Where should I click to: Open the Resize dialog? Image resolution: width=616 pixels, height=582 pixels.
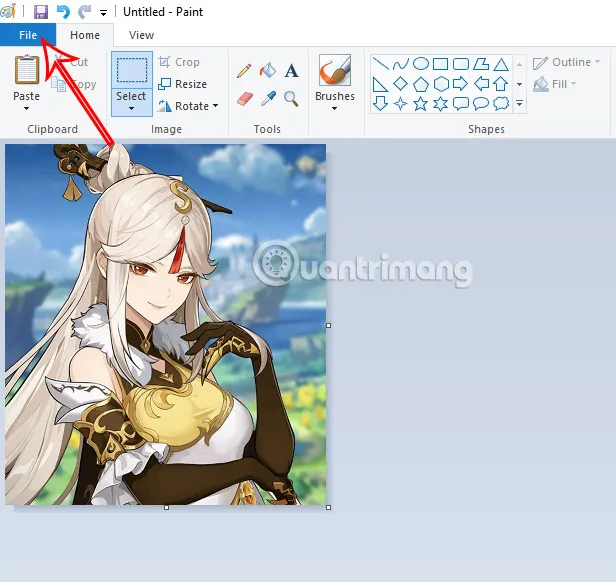[x=183, y=84]
